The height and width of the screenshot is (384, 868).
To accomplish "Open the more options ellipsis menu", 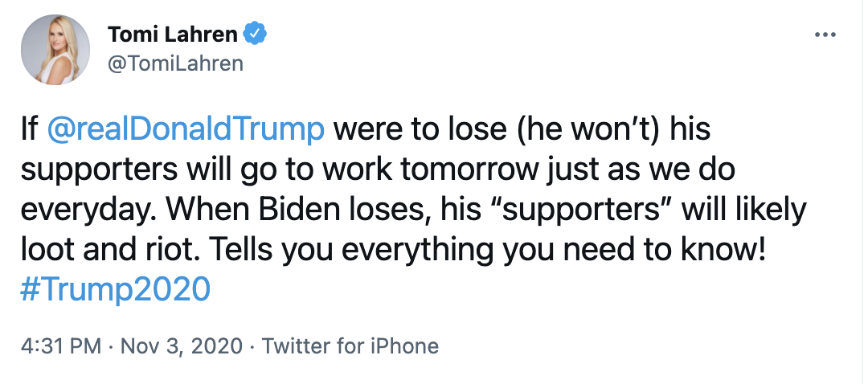I will (x=825, y=36).
